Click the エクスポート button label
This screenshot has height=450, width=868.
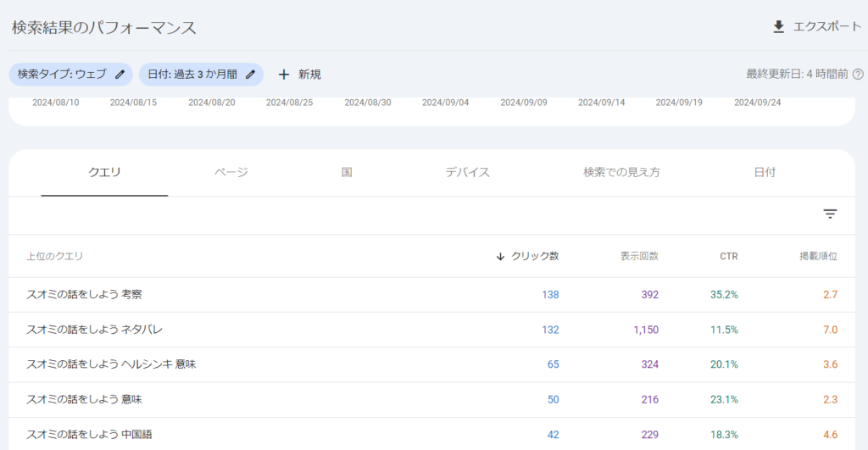point(827,26)
